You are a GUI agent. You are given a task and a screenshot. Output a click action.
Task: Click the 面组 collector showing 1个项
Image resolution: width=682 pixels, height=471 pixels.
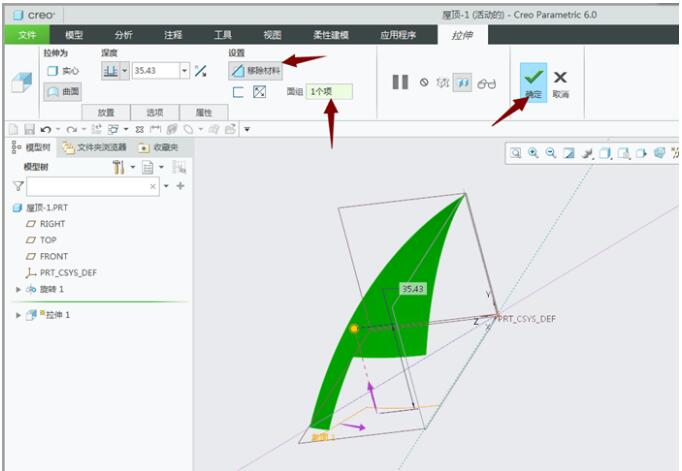pyautogui.click(x=329, y=91)
